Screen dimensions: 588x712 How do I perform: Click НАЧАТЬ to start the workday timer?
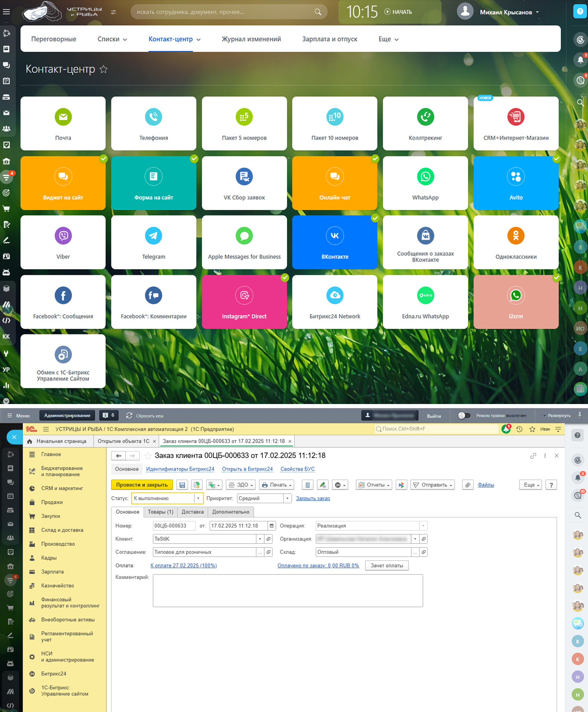click(398, 12)
